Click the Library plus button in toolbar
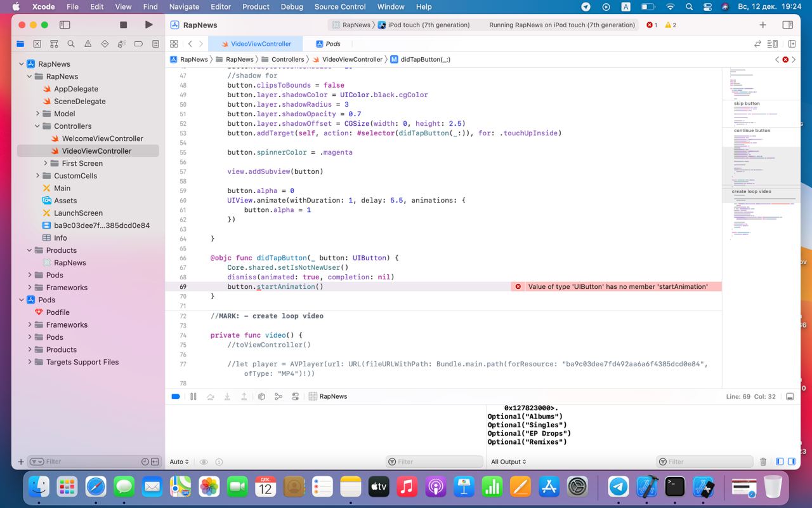This screenshot has width=812, height=508. point(763,25)
